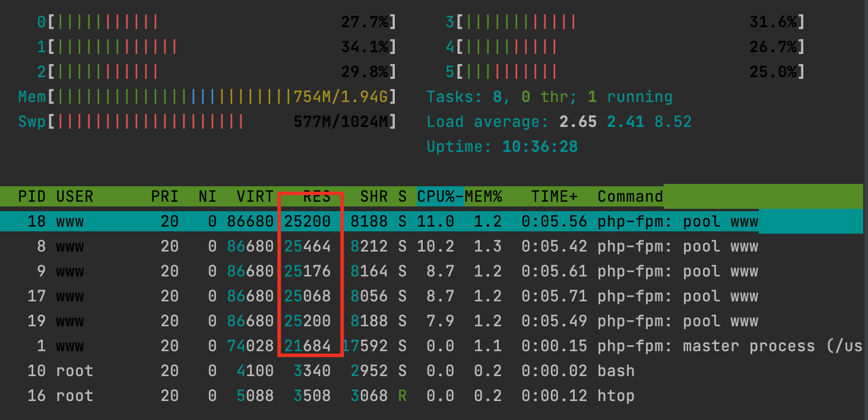Select the htop process command
868x420 pixels.
click(616, 396)
